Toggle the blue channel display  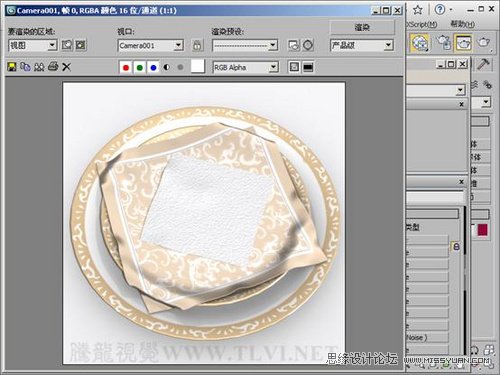pyautogui.click(x=153, y=67)
